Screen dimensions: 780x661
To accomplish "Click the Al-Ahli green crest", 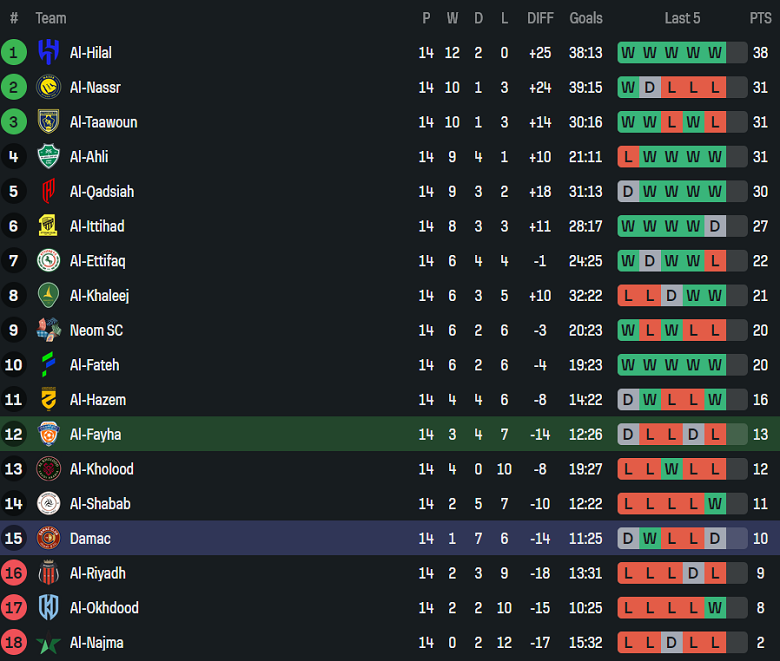I will (48, 157).
